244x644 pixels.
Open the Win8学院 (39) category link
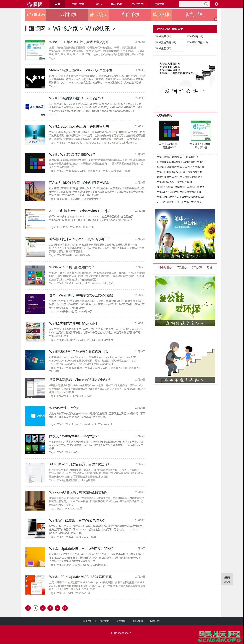pyautogui.click(x=195, y=37)
